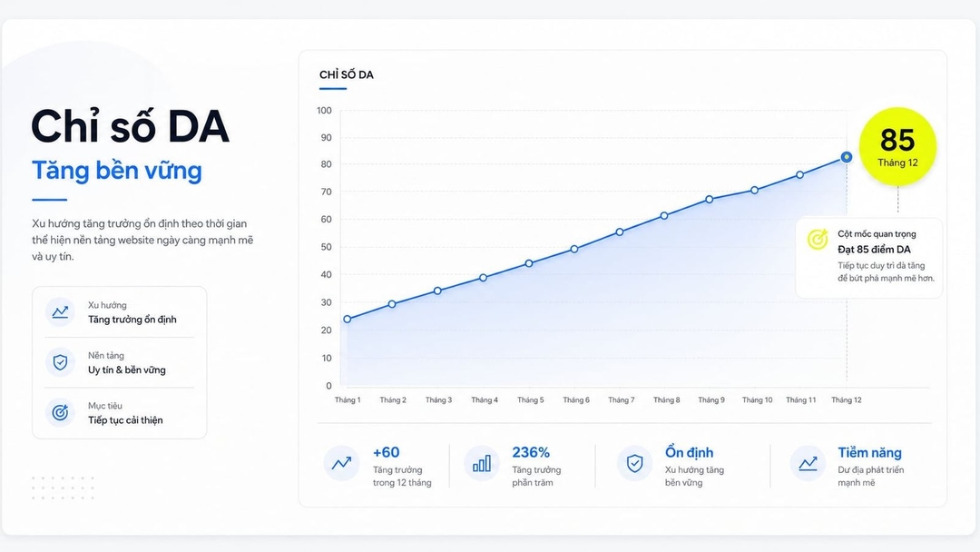The width and height of the screenshot is (980, 552).
Task: Click the trend line icon beside Xu hướng
Action: tap(60, 312)
